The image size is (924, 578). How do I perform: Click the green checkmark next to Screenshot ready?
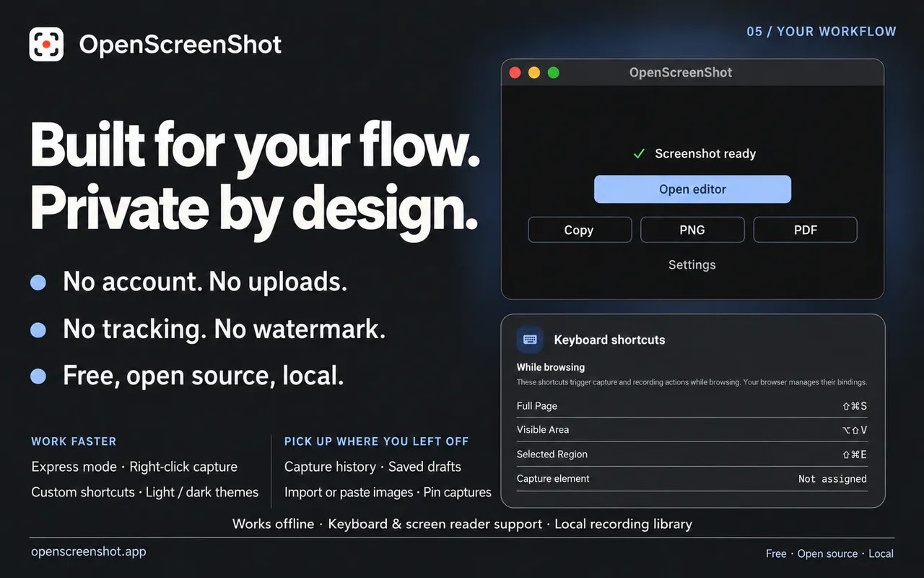[x=639, y=154]
